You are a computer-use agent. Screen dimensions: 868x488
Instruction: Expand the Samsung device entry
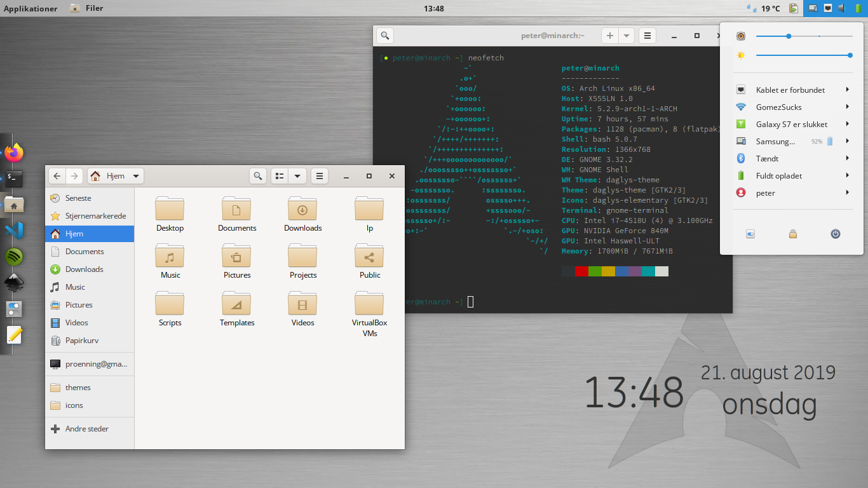[x=793, y=141]
